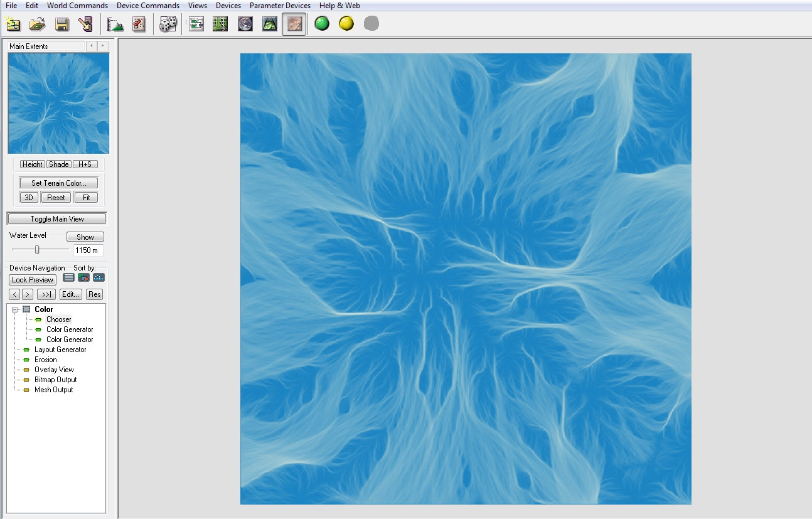Switch to Device Workview icon
This screenshot has width=812, height=519.
click(196, 24)
